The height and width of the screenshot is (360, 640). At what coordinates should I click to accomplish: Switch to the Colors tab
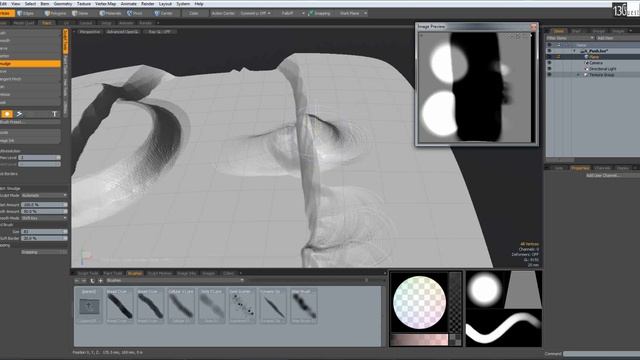228,273
